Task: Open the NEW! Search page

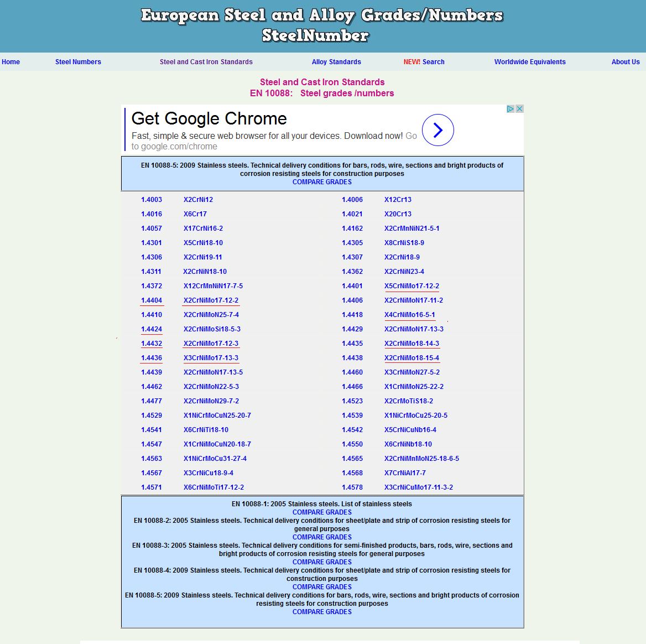Action: tap(424, 62)
